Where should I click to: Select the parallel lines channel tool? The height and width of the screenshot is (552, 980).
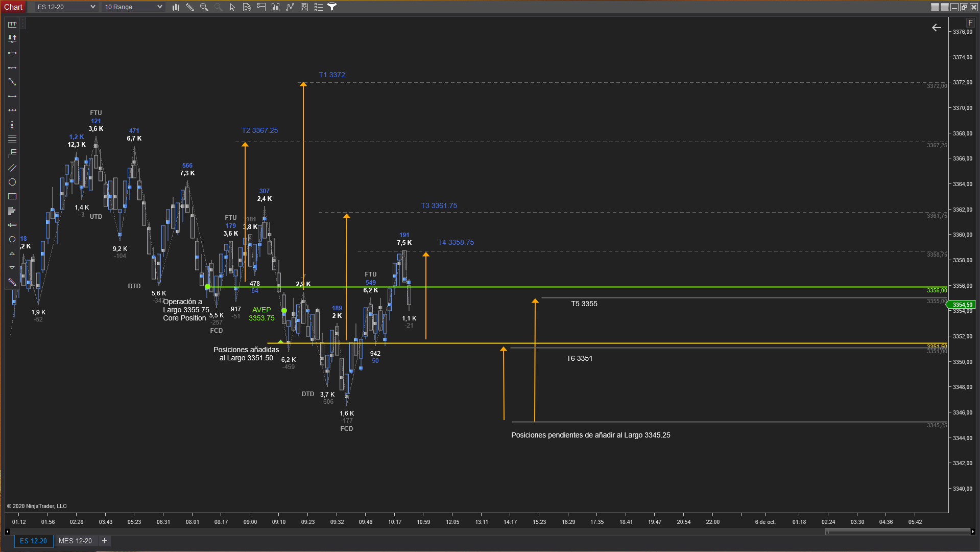(12, 168)
